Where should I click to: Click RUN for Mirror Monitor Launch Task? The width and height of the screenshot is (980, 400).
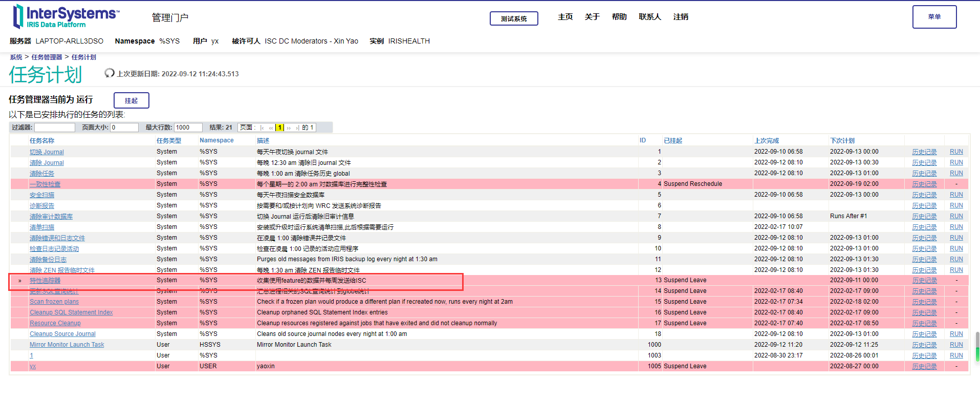(956, 345)
